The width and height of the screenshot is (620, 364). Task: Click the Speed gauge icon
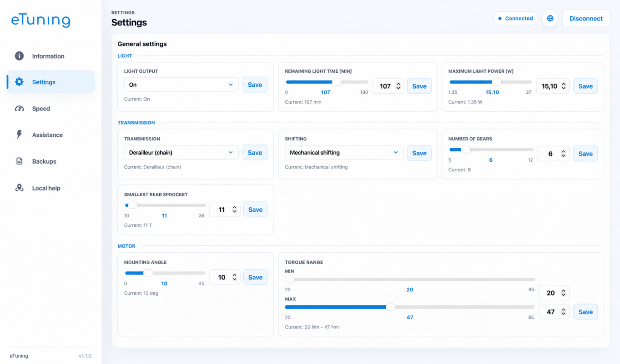19,109
